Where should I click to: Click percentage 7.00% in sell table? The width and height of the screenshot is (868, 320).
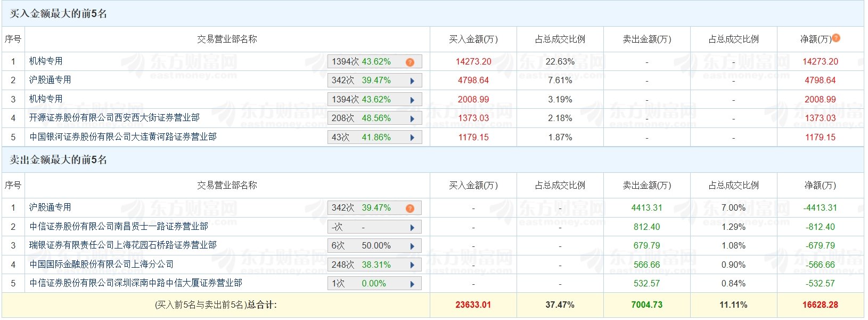pos(733,208)
